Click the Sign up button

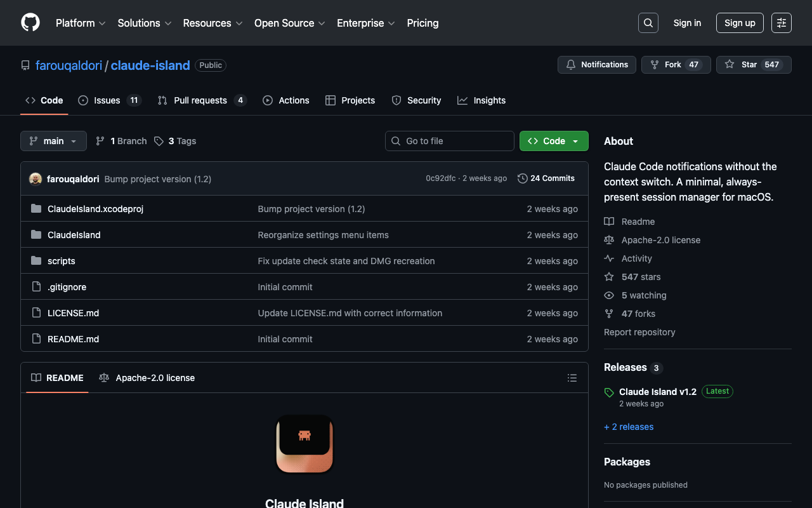coord(739,23)
